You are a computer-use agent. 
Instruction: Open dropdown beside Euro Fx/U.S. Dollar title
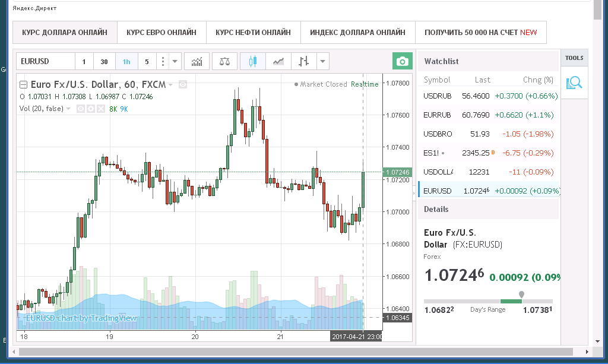point(170,85)
